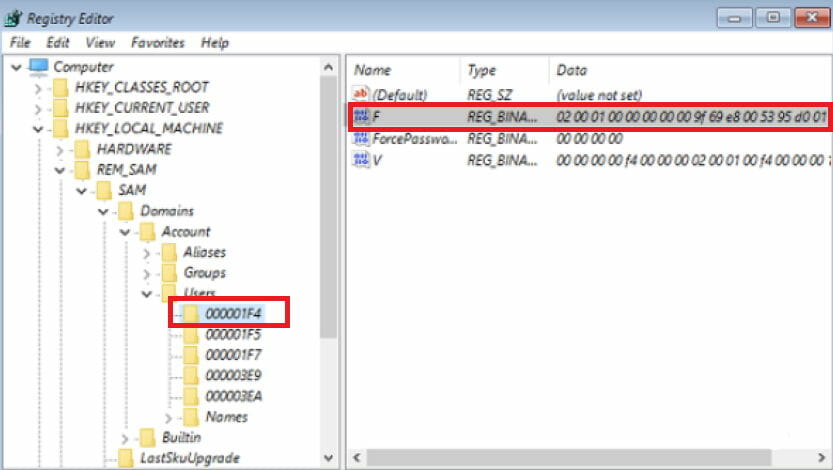Collapse the HKEY_LOCAL_MACHINE node
This screenshot has height=470, width=833.
(38, 129)
